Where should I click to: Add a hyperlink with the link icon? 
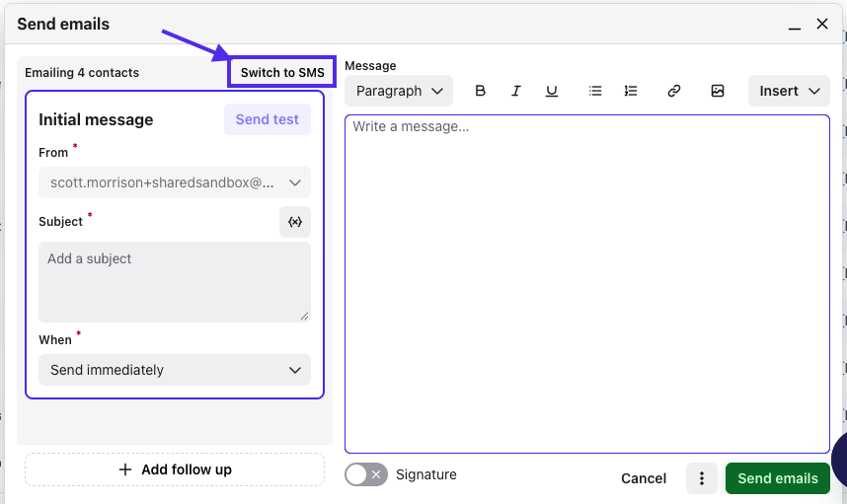point(673,91)
